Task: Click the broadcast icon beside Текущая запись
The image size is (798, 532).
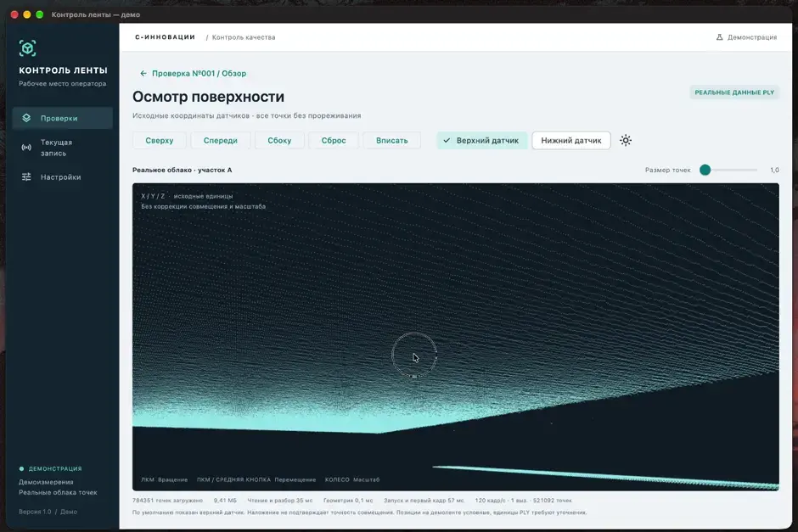Action: point(26,148)
